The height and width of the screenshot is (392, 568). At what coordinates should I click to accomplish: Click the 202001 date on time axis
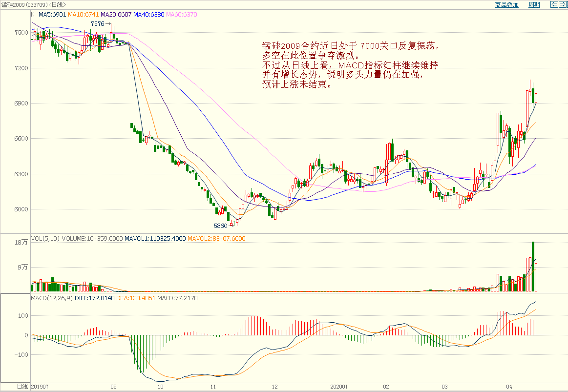click(x=338, y=387)
